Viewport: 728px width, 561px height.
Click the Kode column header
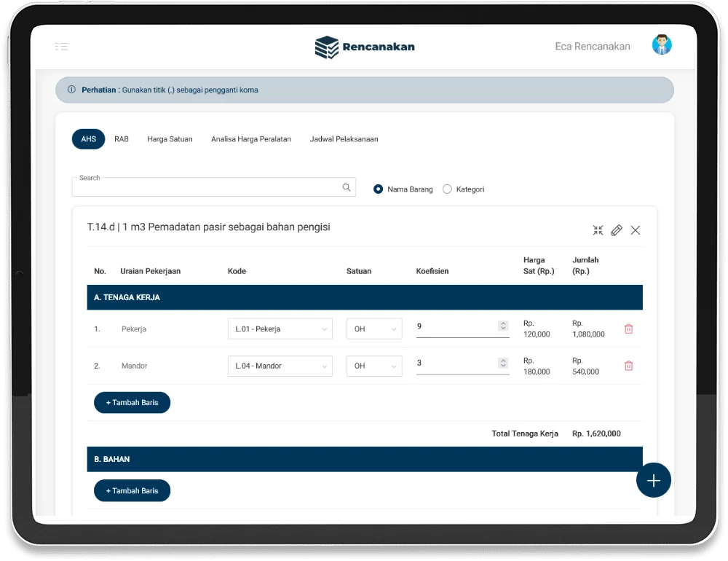pos(237,271)
